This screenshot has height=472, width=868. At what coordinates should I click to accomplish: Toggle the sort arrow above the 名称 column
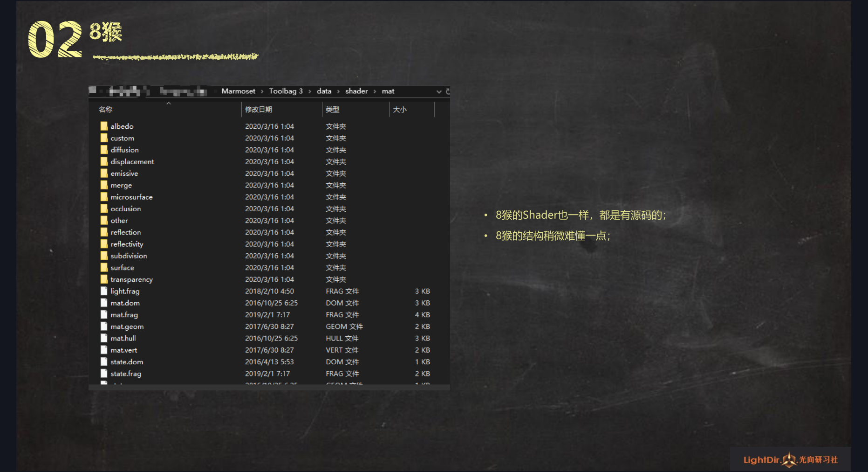(169, 103)
